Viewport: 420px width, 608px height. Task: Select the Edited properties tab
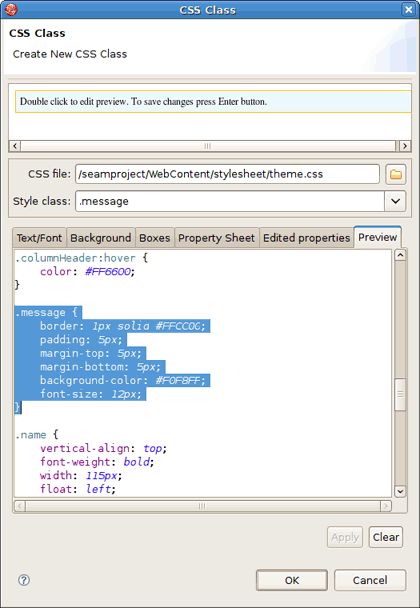point(306,238)
